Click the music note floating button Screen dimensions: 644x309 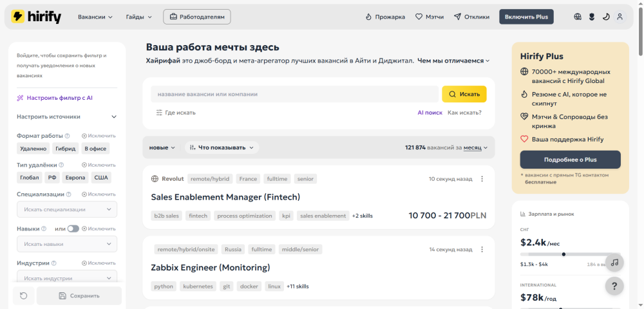pyautogui.click(x=614, y=263)
